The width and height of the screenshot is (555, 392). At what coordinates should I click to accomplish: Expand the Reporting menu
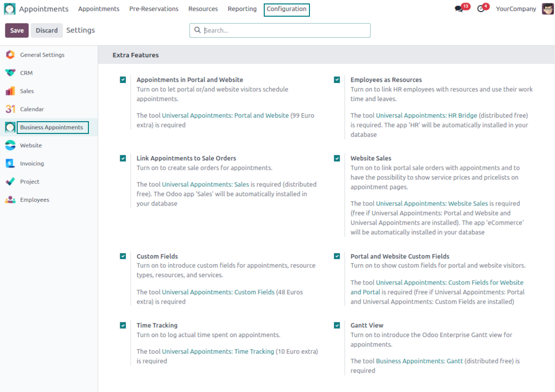click(242, 9)
